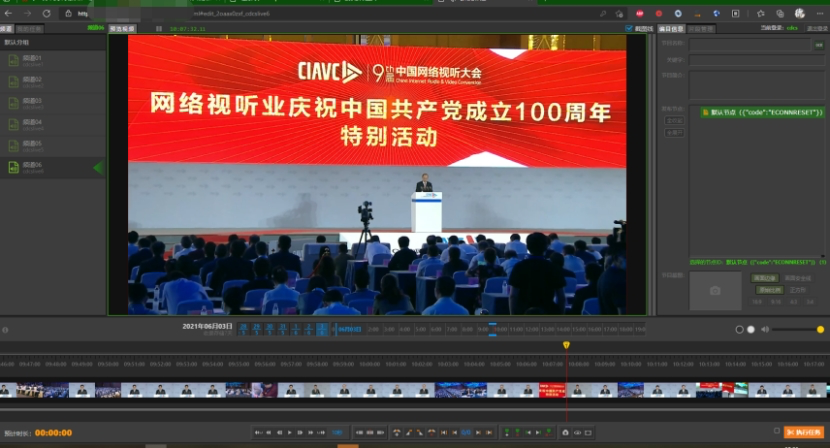Click the camera snapshot thumbnail placeholder
This screenshot has width=830, height=448.
[715, 290]
